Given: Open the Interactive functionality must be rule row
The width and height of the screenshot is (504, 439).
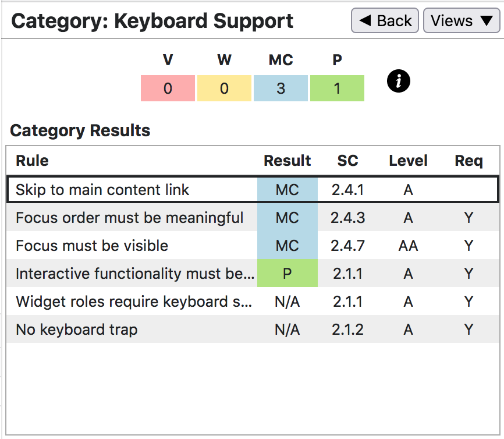Looking at the screenshot, I should pos(134,274).
